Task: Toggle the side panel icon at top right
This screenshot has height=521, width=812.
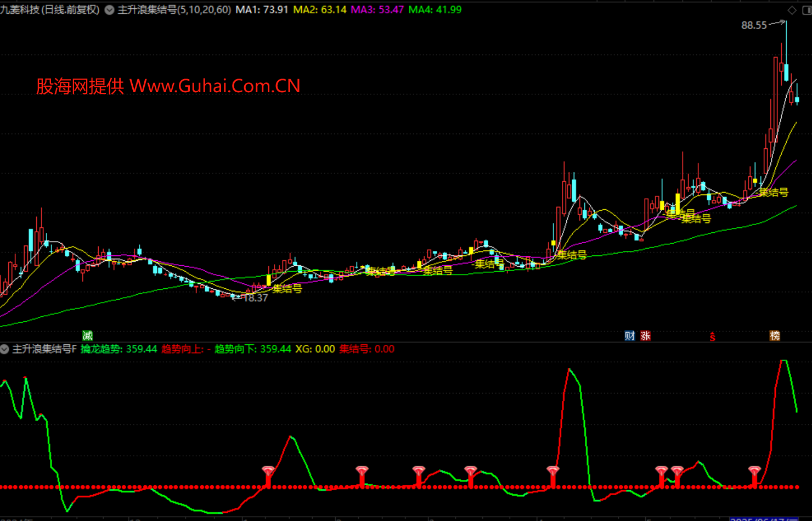Action: coord(807,10)
